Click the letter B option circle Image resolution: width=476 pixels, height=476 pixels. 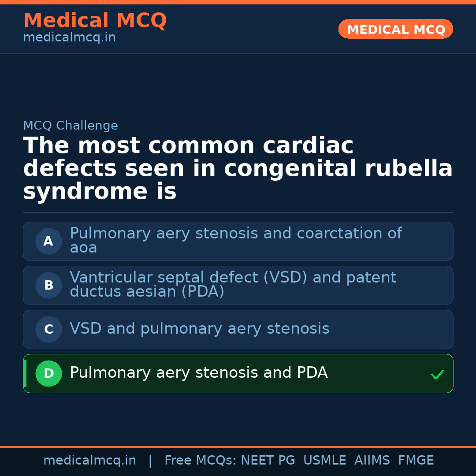pyautogui.click(x=48, y=285)
